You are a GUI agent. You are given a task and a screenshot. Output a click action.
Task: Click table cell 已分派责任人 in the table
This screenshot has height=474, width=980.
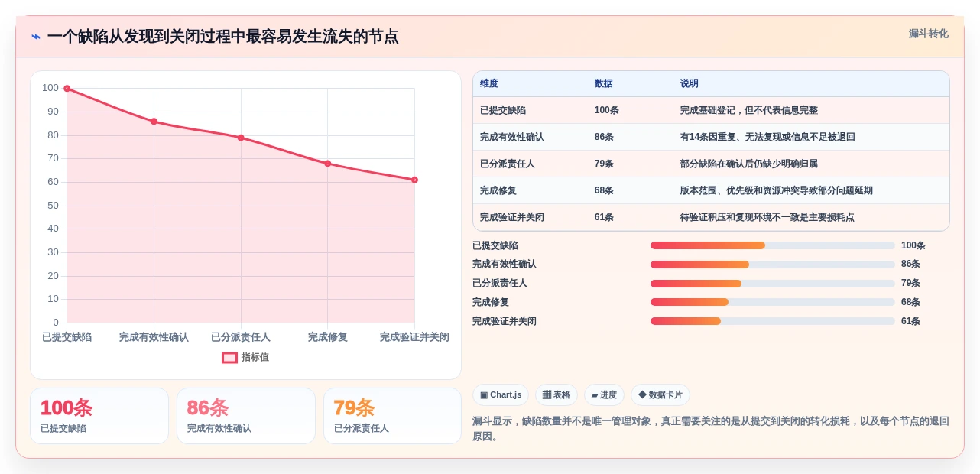click(508, 164)
